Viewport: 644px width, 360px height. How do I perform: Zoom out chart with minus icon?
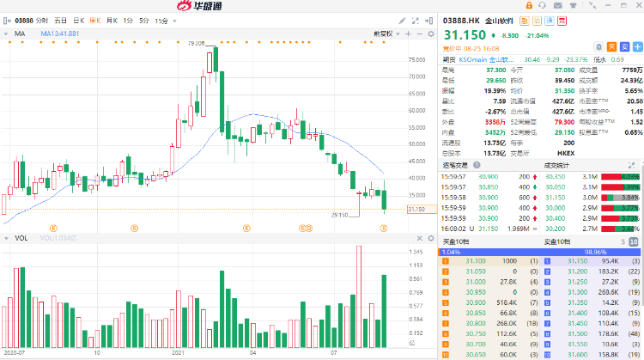point(419,34)
